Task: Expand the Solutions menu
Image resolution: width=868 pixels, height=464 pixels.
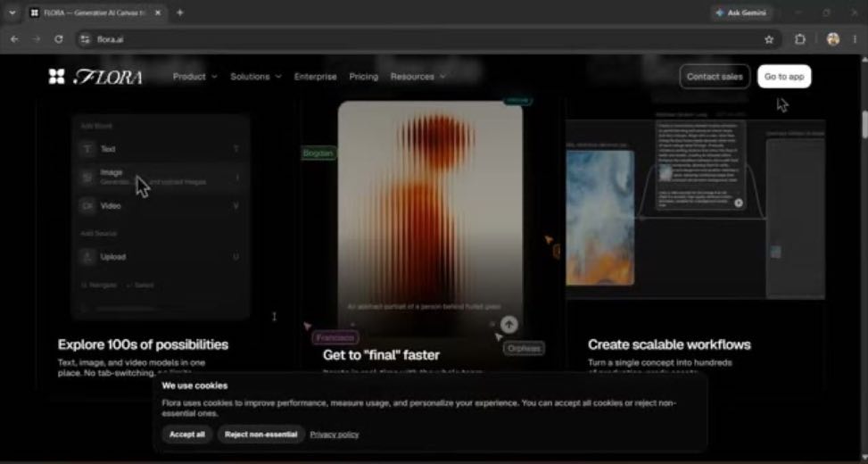Action: click(256, 77)
